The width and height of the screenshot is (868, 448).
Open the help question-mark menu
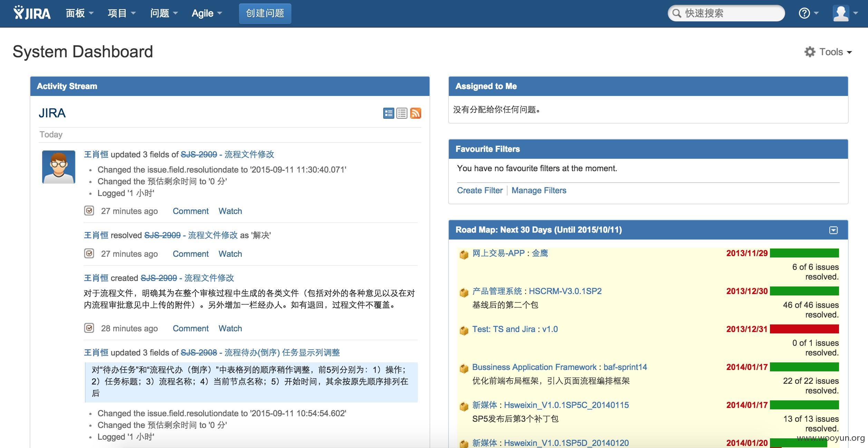(x=809, y=13)
